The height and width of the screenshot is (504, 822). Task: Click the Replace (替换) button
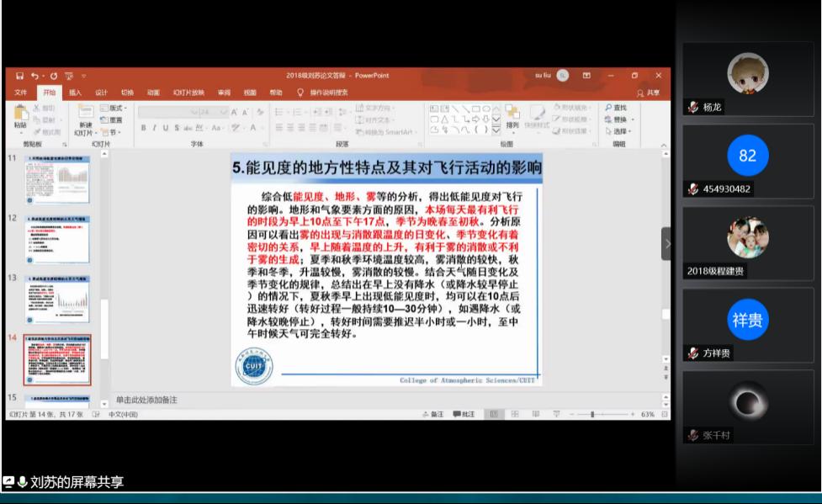tap(618, 119)
